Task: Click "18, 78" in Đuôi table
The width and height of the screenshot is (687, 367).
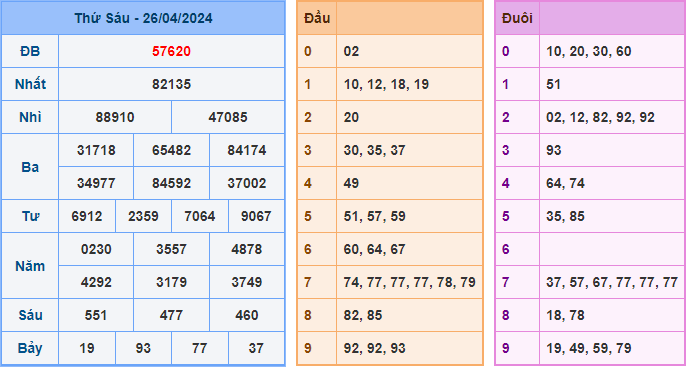Action: click(x=566, y=315)
